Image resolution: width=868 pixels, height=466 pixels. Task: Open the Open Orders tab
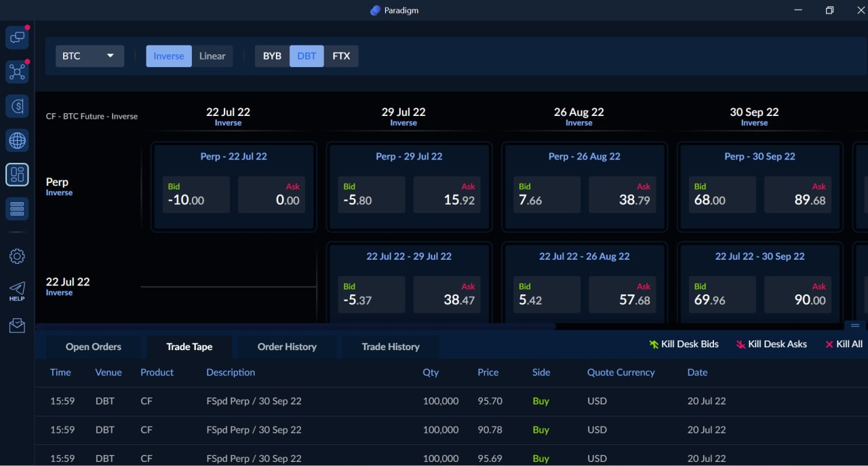click(93, 346)
